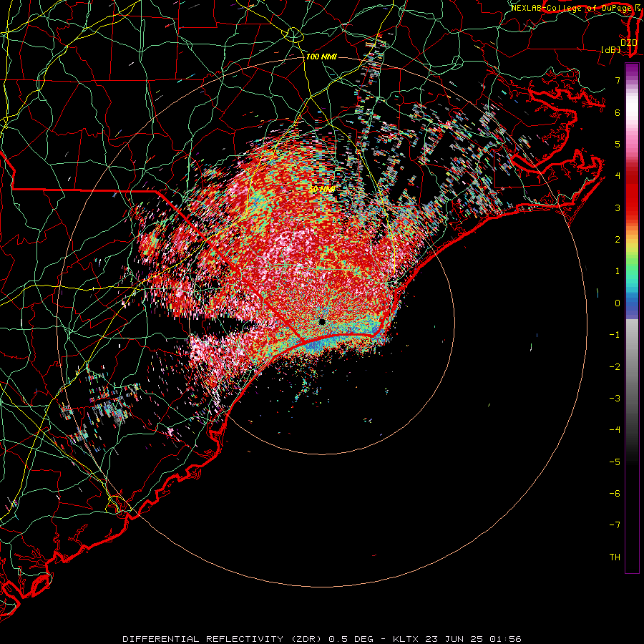Screen dimensions: 644x644
Task: Click the 5 dB scale tick label
Action: click(618, 144)
